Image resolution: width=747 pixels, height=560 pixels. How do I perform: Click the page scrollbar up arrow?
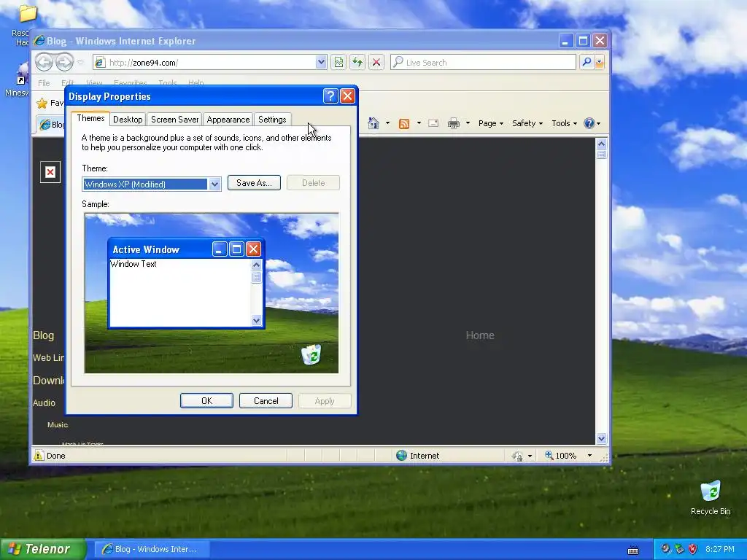click(601, 144)
